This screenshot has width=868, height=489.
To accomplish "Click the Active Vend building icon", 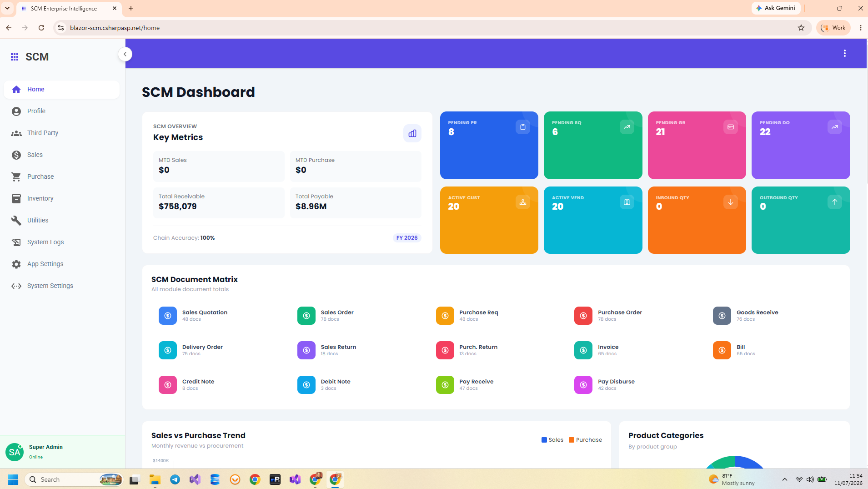I will pos(627,202).
